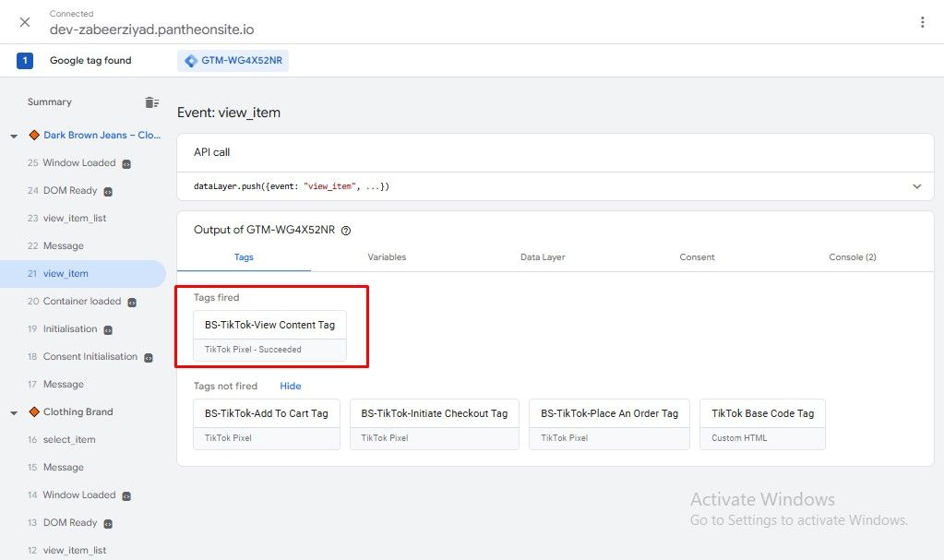Switch to the Console (2) tab

[853, 257]
